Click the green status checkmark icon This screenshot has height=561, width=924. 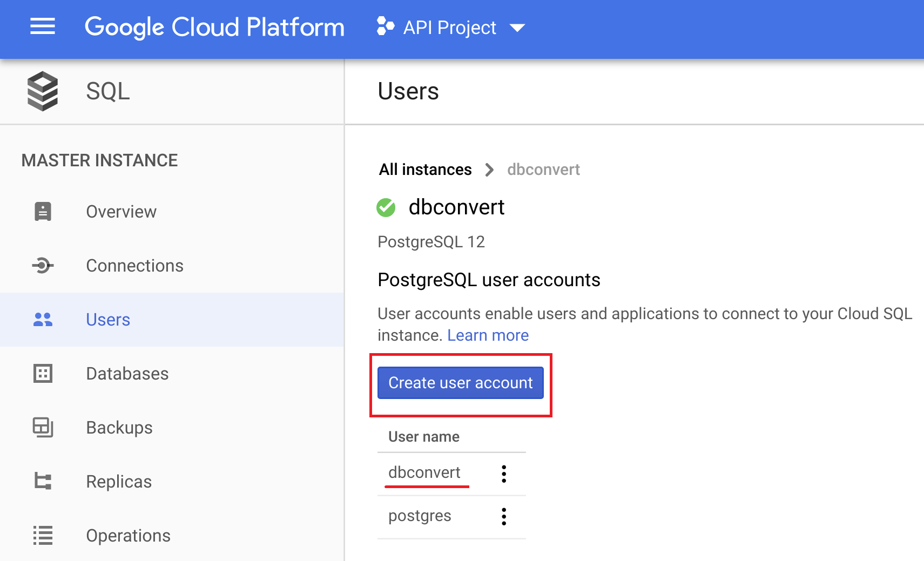(x=386, y=207)
